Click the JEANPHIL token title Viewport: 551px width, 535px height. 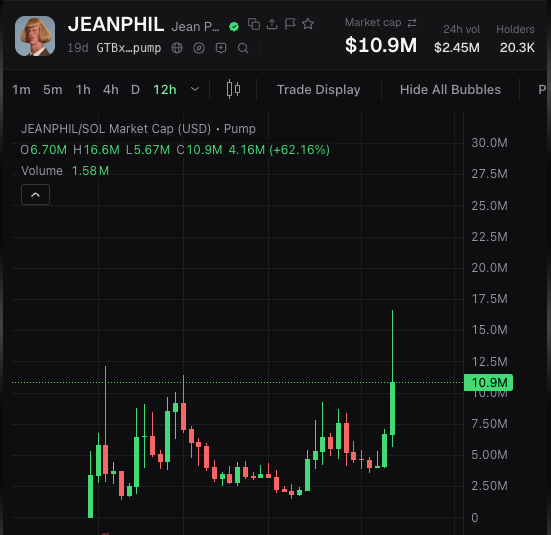[116, 25]
